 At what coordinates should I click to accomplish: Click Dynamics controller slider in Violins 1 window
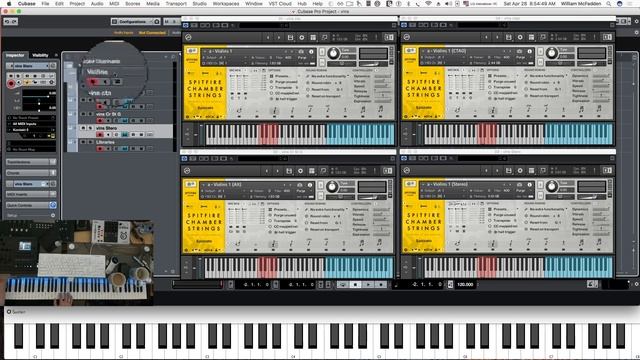[382, 76]
